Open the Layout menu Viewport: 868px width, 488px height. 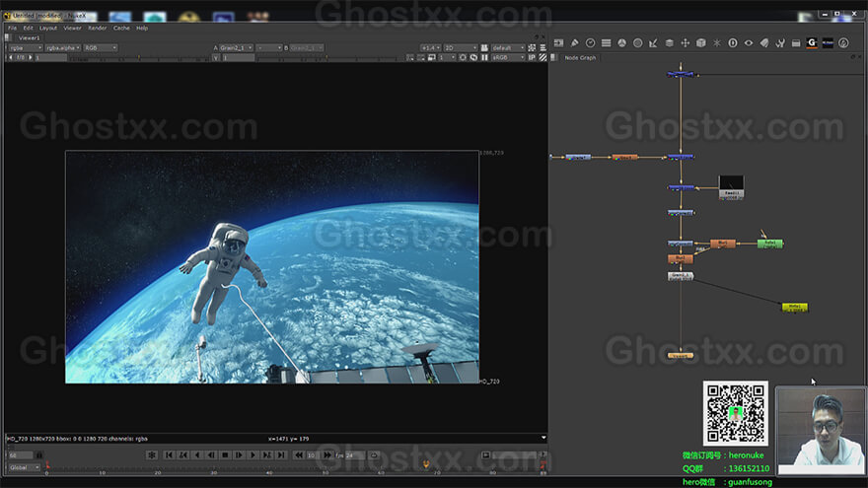(x=48, y=28)
